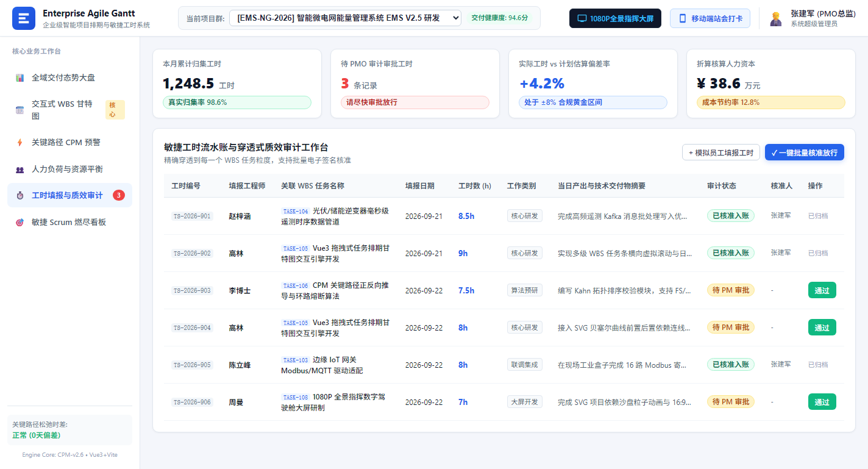The width and height of the screenshot is (868, 469).
Task: Click the ¥ 38.6 万元 value
Action: tap(728, 84)
